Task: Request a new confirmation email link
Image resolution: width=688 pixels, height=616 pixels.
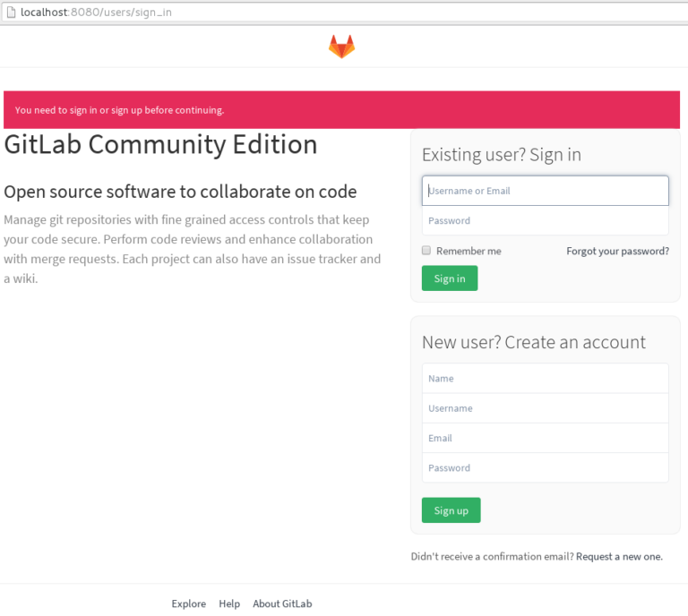Action: 619,557
